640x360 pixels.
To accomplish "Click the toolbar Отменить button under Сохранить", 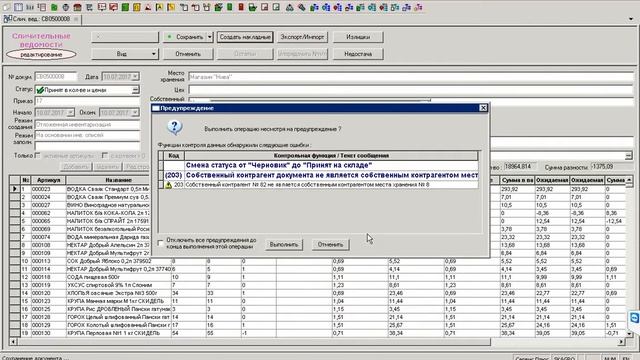I will point(188,54).
